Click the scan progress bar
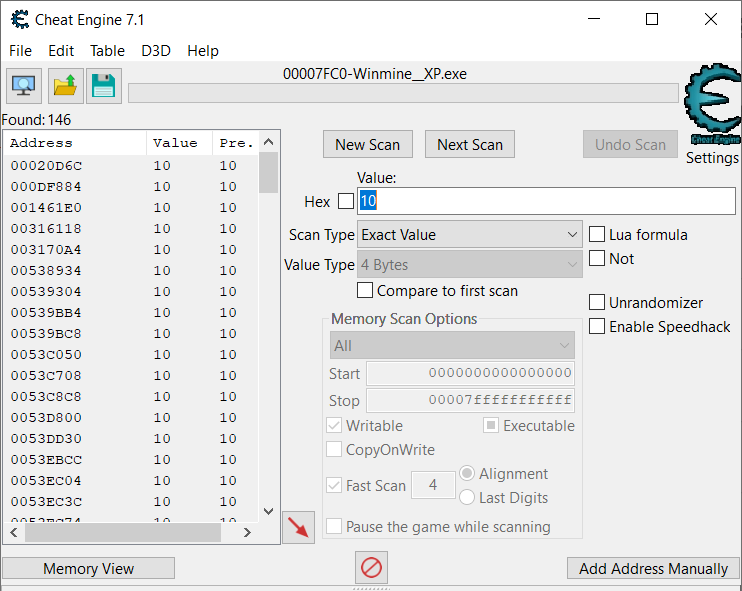The height and width of the screenshot is (591, 742). pos(404,93)
